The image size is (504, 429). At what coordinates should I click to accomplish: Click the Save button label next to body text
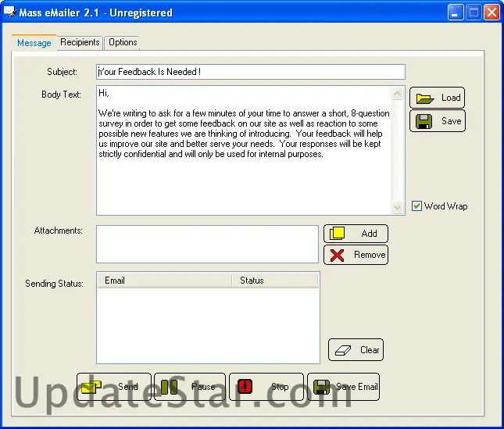pos(452,121)
